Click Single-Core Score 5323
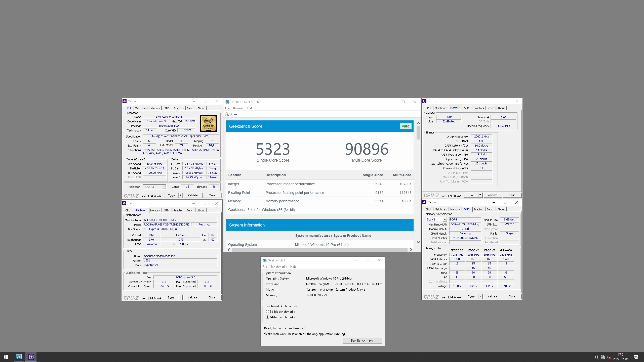 273,149
